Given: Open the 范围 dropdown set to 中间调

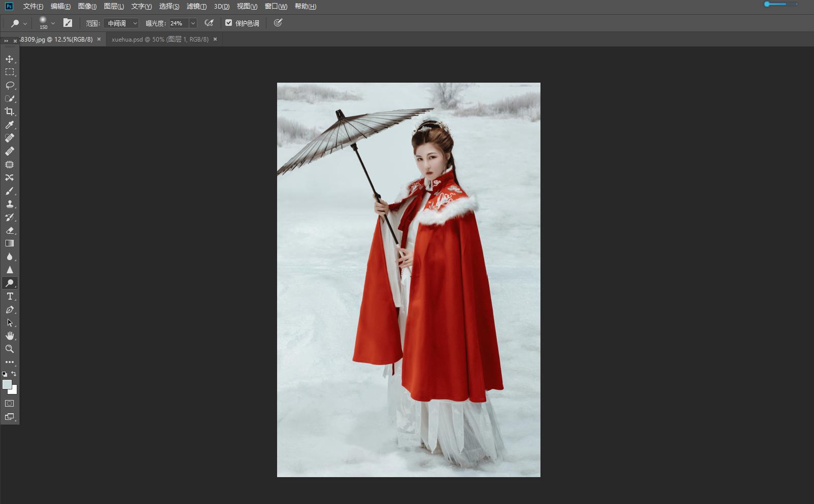Looking at the screenshot, I should [121, 23].
